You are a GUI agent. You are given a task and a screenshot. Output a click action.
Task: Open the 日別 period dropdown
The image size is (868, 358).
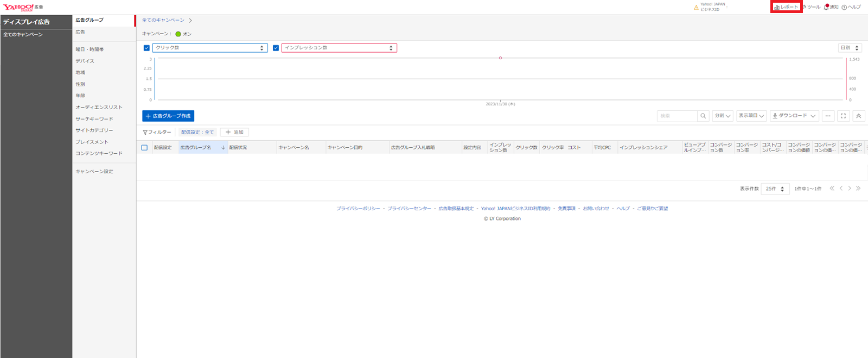pos(850,48)
